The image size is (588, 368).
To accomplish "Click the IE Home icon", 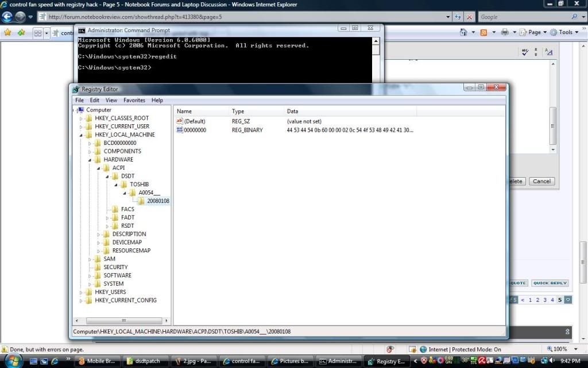I will click(463, 32).
